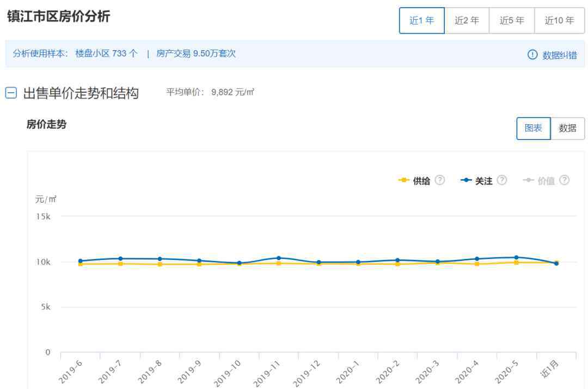
Task: Select the 近1年 time range tab
Action: (x=422, y=21)
